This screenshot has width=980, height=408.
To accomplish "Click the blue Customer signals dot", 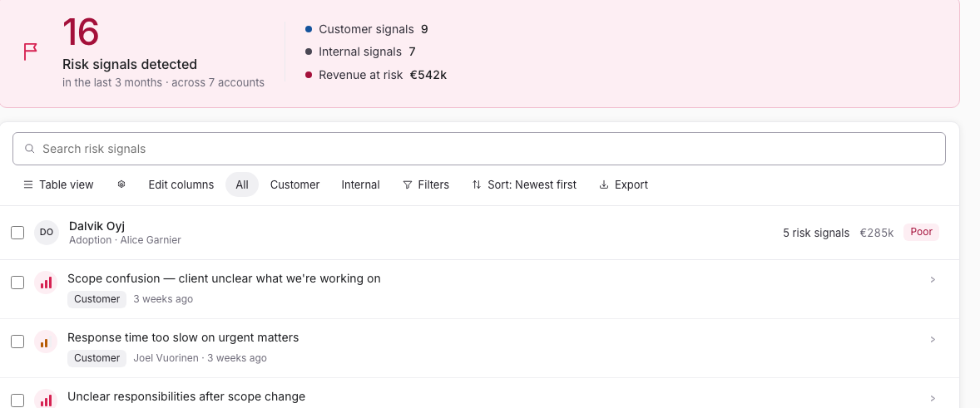I will (309, 29).
